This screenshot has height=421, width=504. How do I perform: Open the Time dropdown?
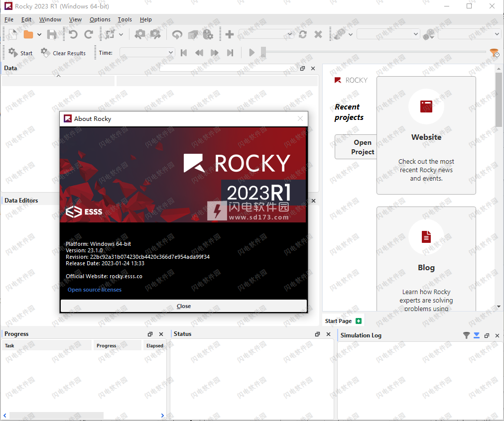147,53
